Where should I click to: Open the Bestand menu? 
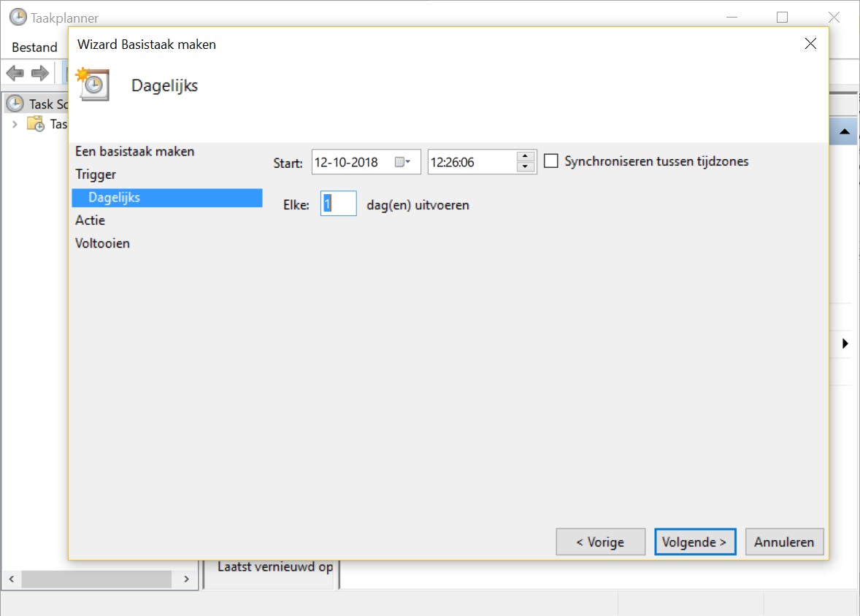(x=34, y=46)
